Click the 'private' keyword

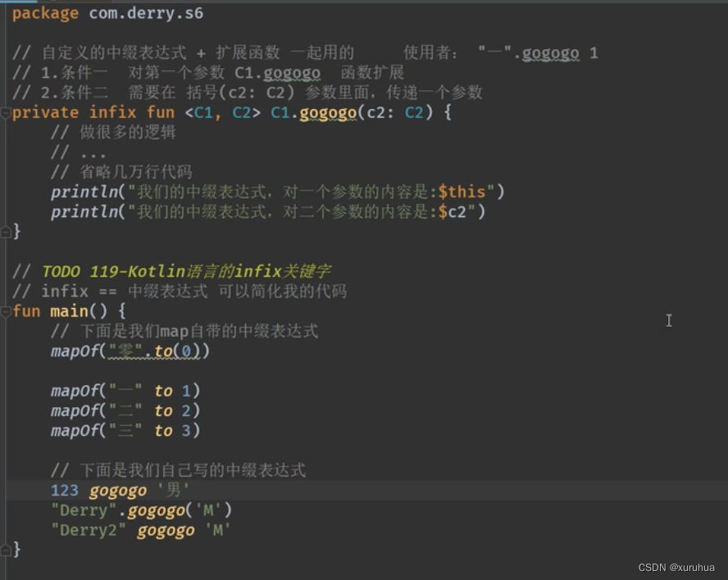[46, 113]
